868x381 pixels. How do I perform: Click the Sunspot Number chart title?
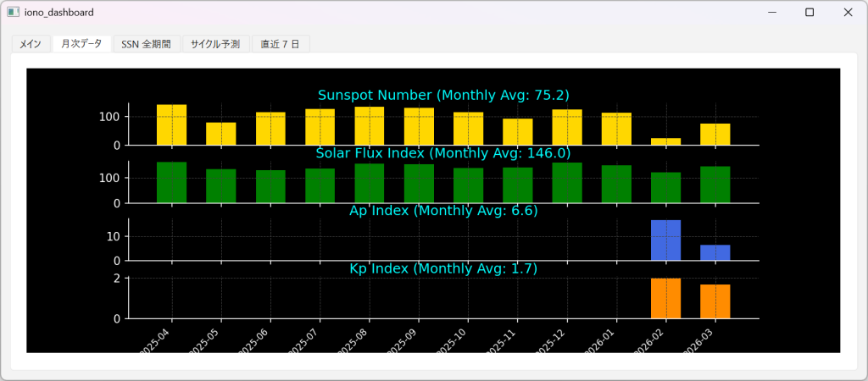click(443, 95)
